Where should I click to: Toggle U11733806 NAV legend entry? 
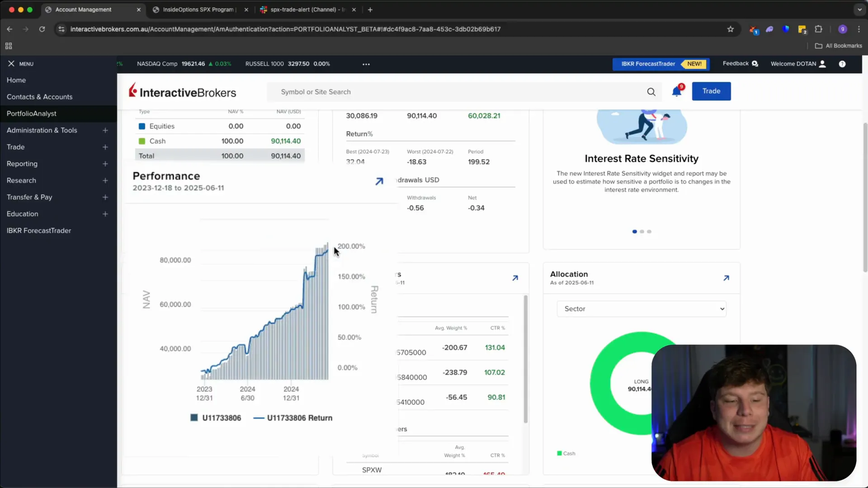coord(216,418)
